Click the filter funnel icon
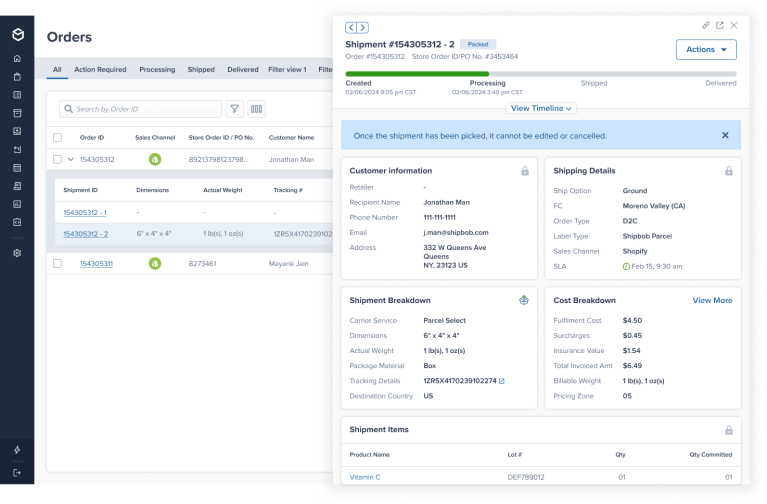767x504 pixels. tap(235, 109)
